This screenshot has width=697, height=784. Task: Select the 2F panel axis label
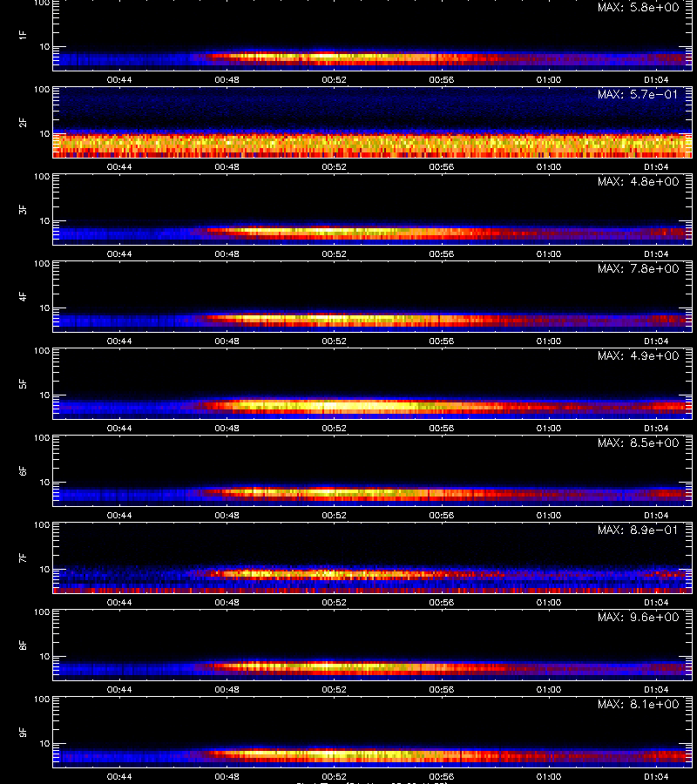23,122
